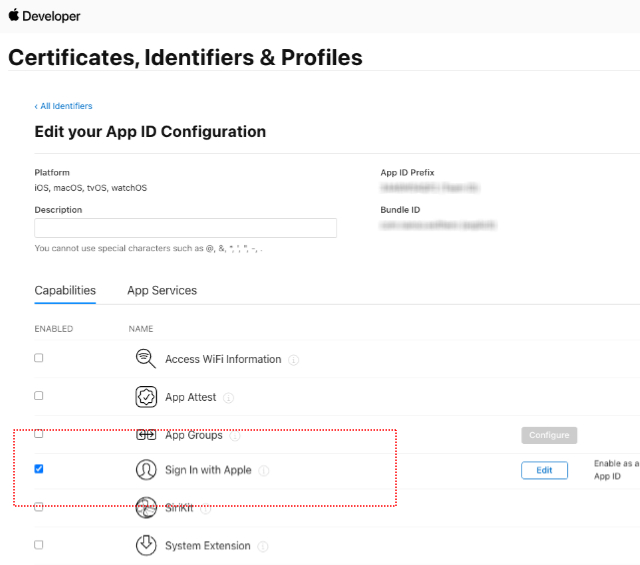This screenshot has width=640, height=565.
Task: Click the Apple Developer logo
Action: tap(44, 16)
